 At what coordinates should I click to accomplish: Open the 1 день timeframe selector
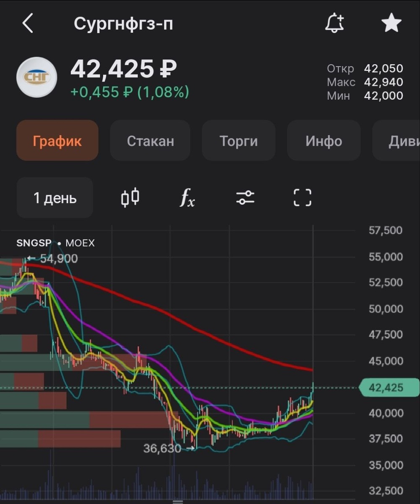tap(55, 197)
